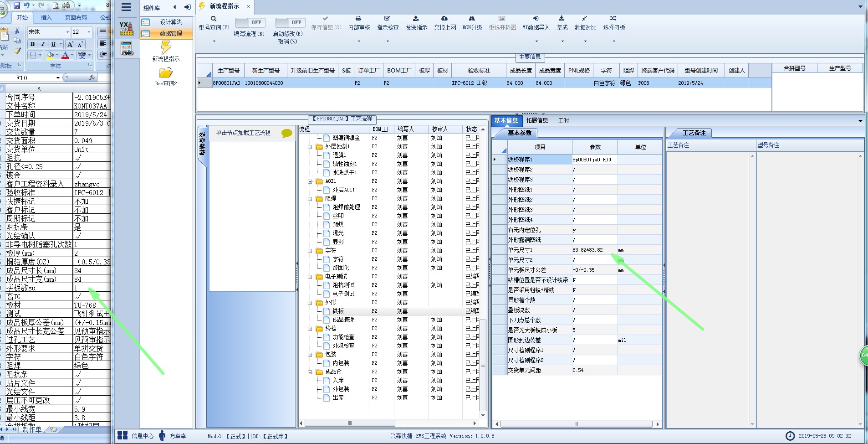Click the 发送指示 upload icon
Screen dimensions: 868x444
(x=416, y=19)
